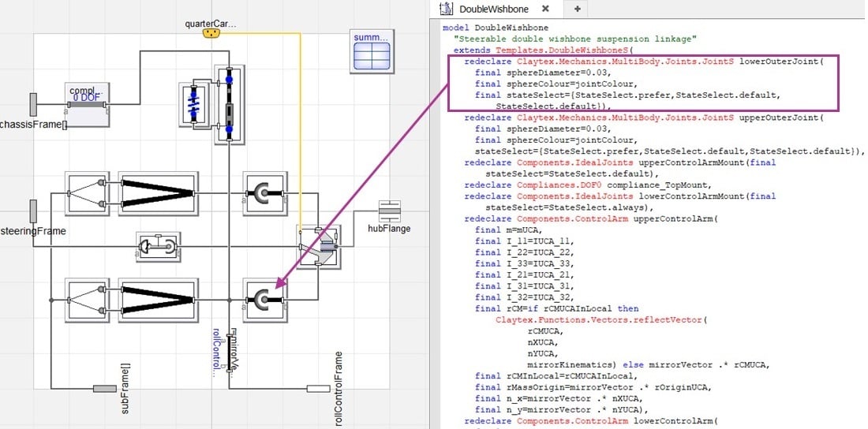Select the upright hub carrier component
Viewport: 868px width, 429px height.
[x=318, y=247]
